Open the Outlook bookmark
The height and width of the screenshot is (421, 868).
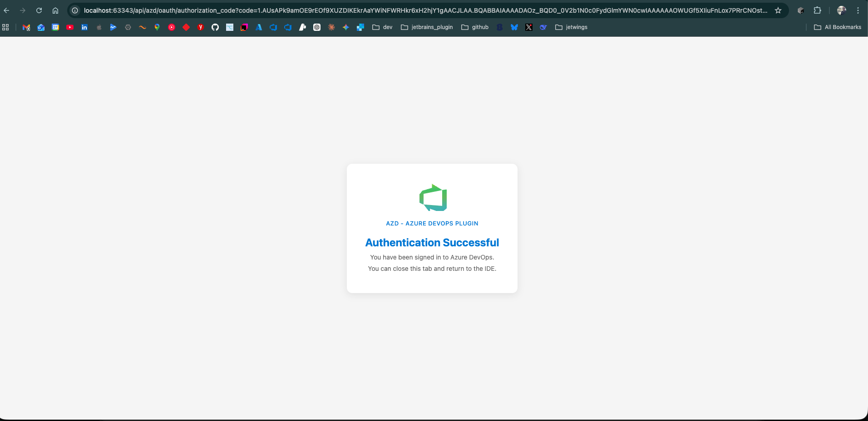point(41,27)
